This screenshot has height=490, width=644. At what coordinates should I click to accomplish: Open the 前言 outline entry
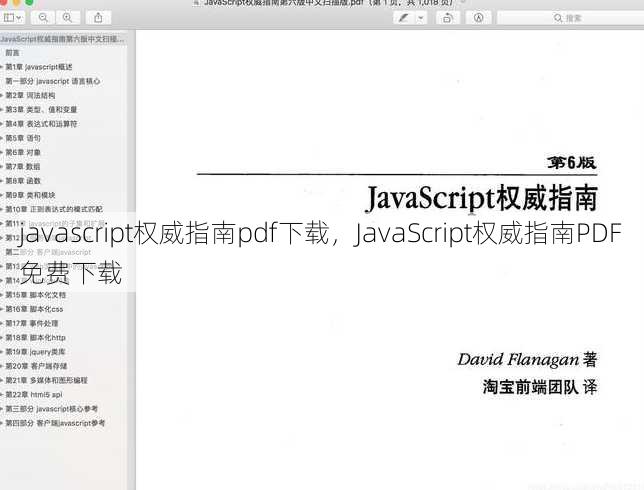[x=12, y=53]
